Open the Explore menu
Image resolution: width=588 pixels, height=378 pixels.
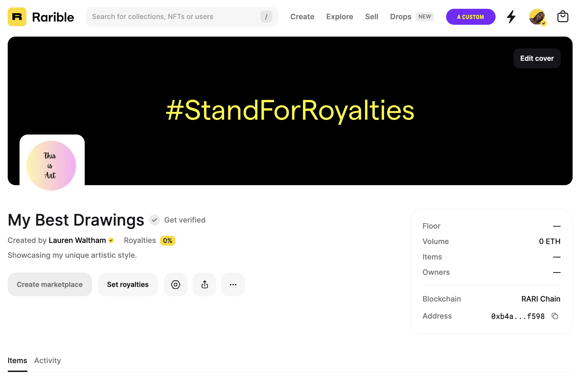[x=340, y=17]
